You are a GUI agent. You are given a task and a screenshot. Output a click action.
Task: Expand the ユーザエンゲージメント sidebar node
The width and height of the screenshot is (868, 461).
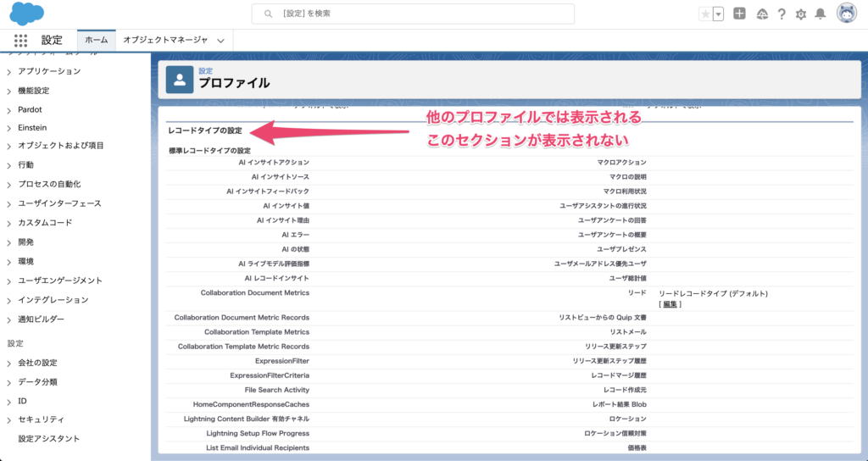coord(8,281)
